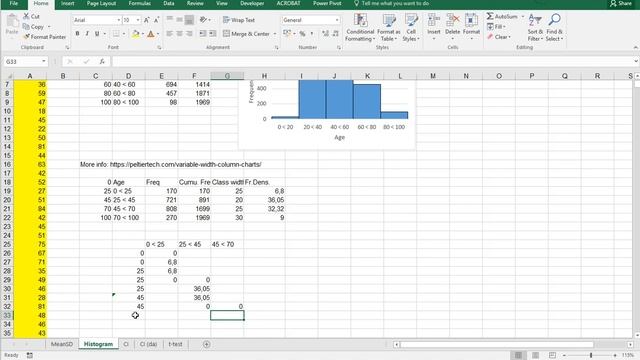The image size is (640, 360).
Task: Enable Wrap Text
Action: pos(239,20)
